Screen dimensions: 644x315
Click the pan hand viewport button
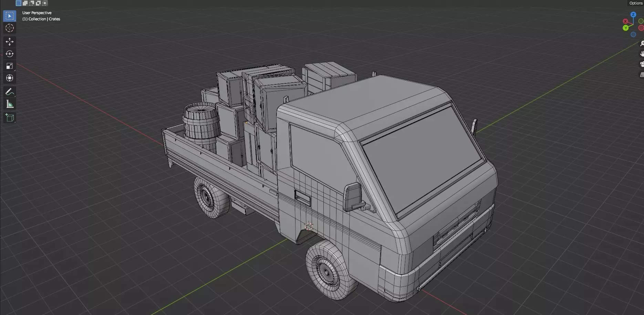pyautogui.click(x=642, y=54)
